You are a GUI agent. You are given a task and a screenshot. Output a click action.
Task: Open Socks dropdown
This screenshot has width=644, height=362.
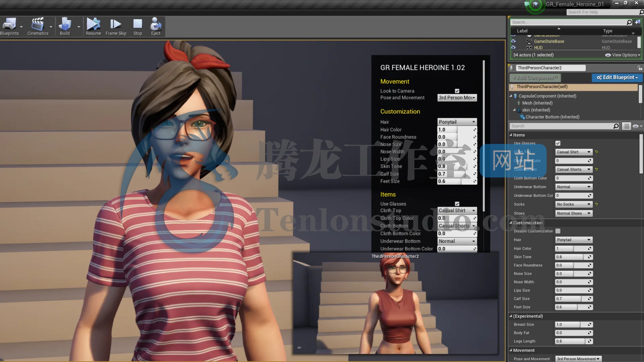tap(574, 204)
